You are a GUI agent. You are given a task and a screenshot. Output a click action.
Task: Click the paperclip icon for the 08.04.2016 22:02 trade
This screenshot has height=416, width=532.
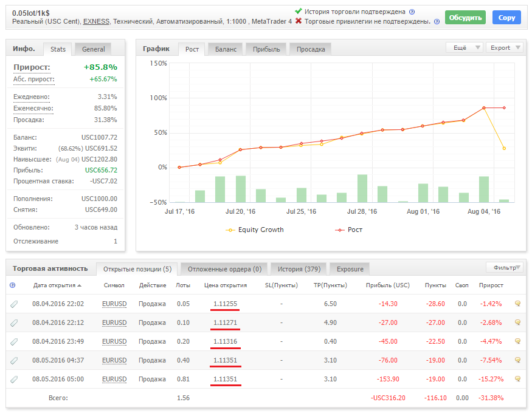coord(14,304)
